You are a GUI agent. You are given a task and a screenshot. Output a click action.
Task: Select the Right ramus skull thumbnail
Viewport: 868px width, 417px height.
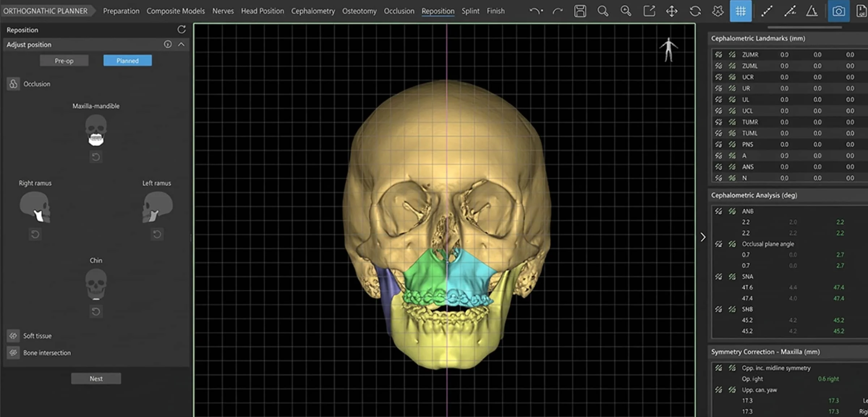(x=35, y=207)
